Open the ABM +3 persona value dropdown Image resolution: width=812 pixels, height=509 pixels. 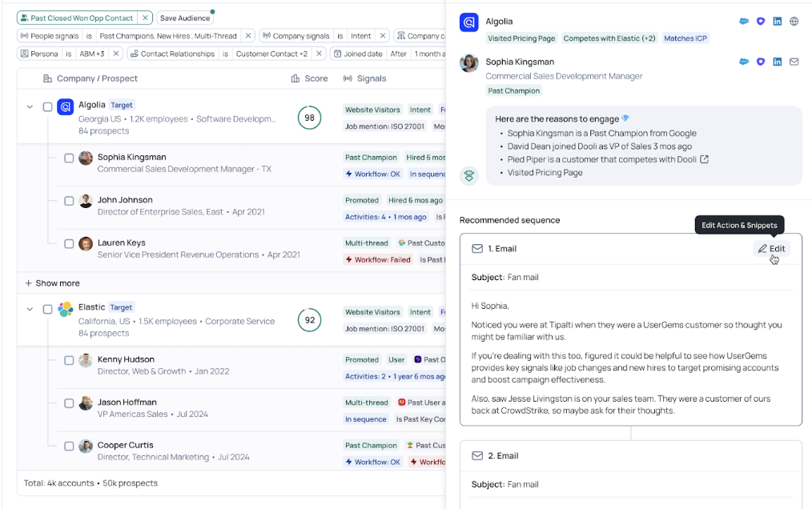(x=91, y=54)
